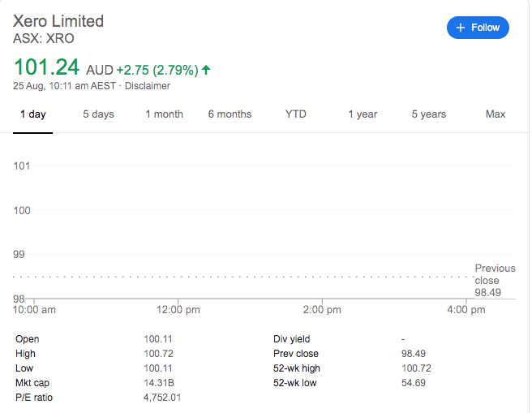This screenshot has height=413, width=532.
Task: Click the Previous close label on chart
Action: pos(495,274)
